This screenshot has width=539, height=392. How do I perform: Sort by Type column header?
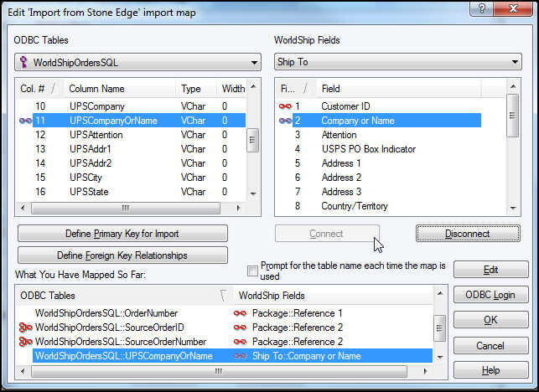pos(196,89)
